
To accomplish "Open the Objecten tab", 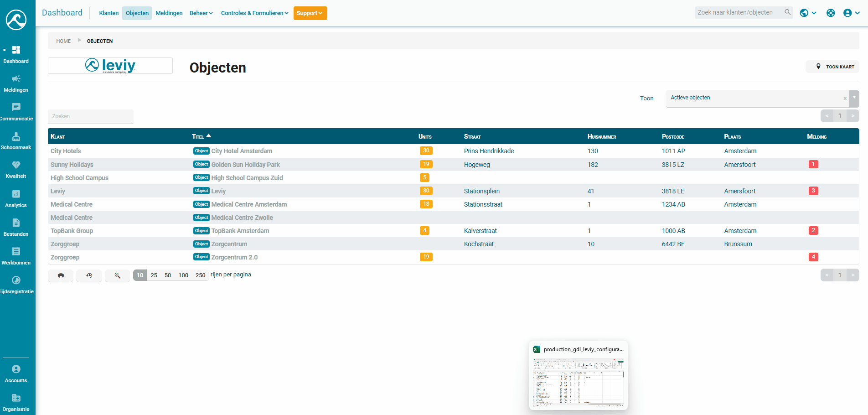I will [137, 13].
